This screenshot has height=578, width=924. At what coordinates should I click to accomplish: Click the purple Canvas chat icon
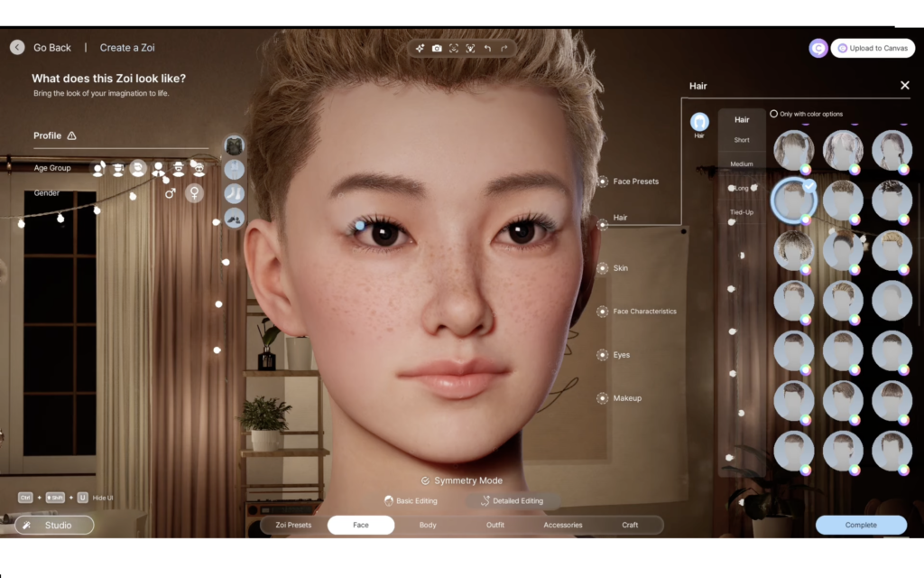click(818, 48)
